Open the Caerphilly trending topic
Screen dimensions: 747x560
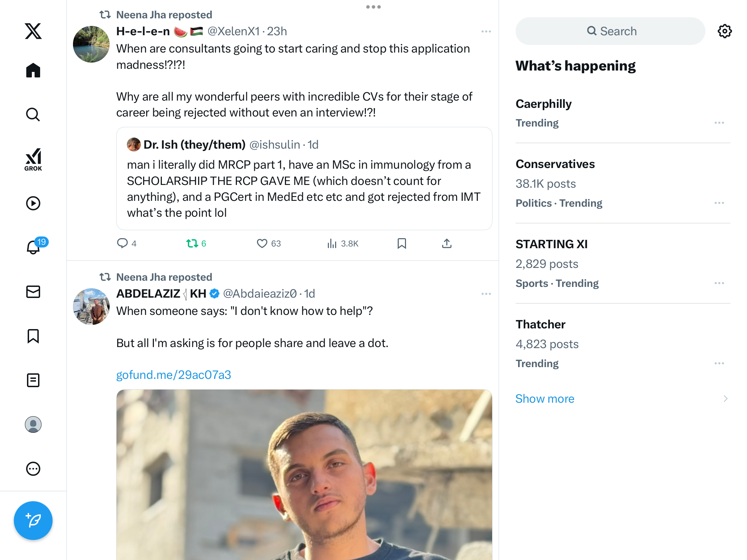click(543, 104)
